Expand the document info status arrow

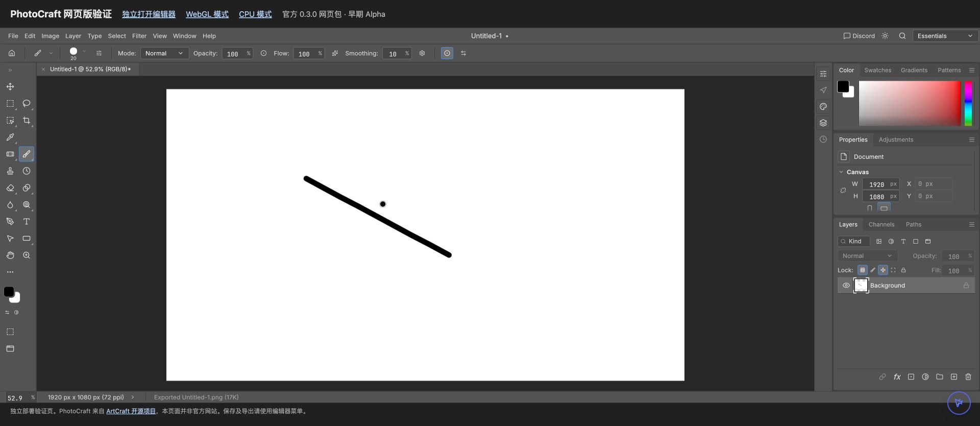tap(133, 397)
